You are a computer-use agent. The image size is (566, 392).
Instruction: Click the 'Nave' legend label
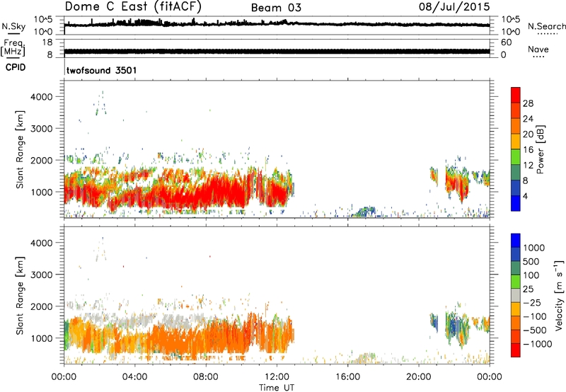tap(538, 50)
